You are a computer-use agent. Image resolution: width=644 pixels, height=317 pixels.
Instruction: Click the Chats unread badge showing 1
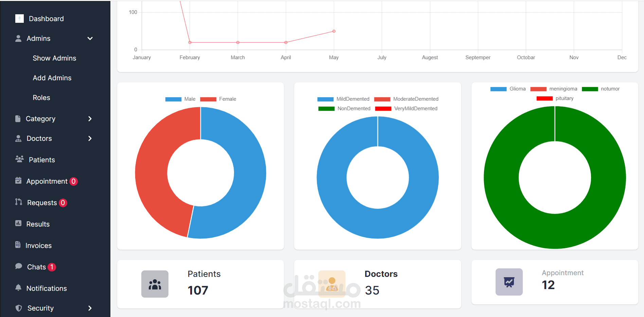(x=52, y=267)
